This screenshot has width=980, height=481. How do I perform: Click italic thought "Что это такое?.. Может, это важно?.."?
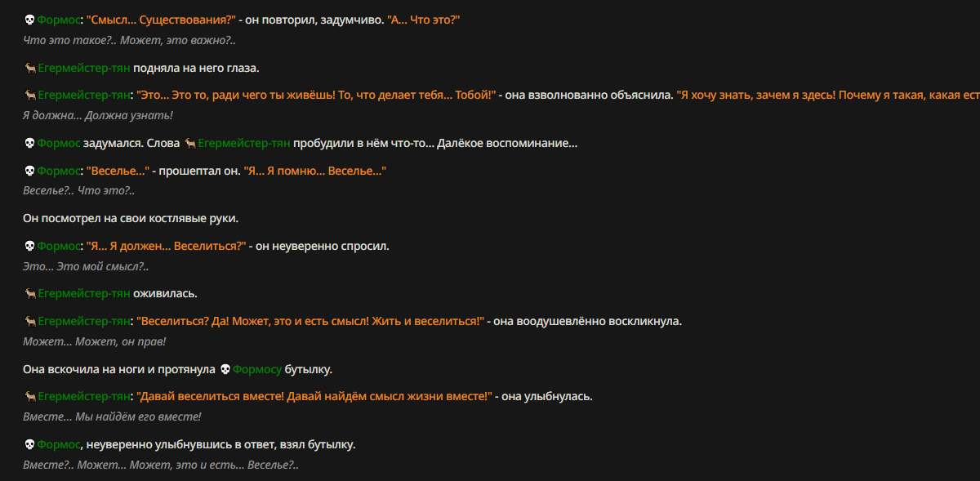pos(129,39)
